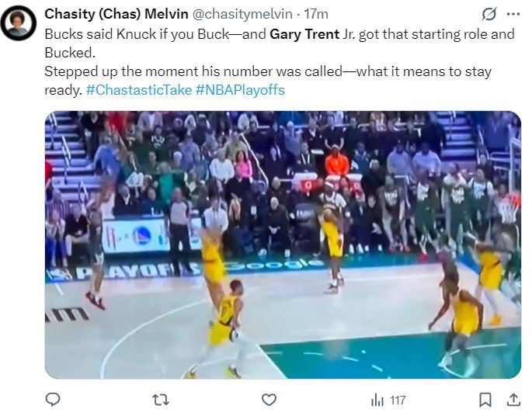Click the "Stepped up the moment" sentence

click(124, 71)
